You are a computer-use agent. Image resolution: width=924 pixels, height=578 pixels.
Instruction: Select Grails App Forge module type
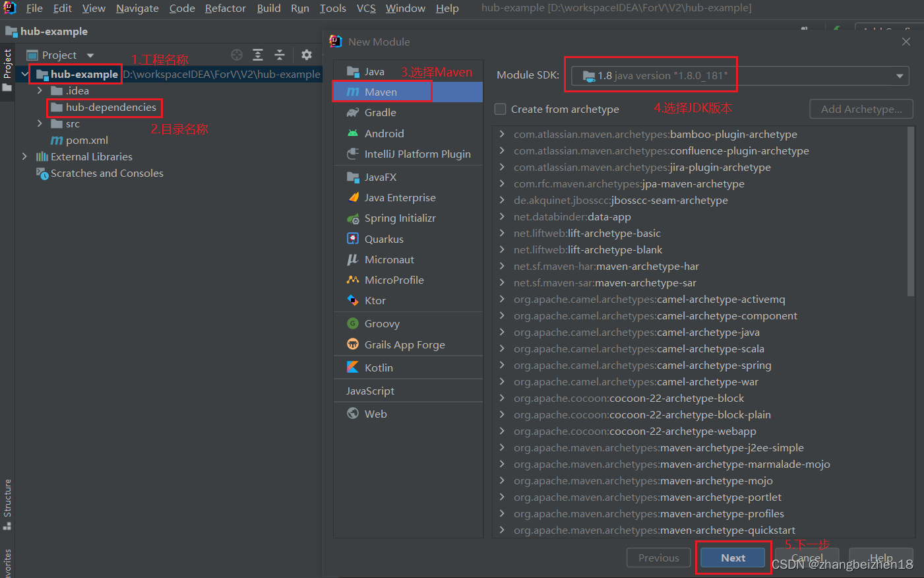tap(408, 344)
